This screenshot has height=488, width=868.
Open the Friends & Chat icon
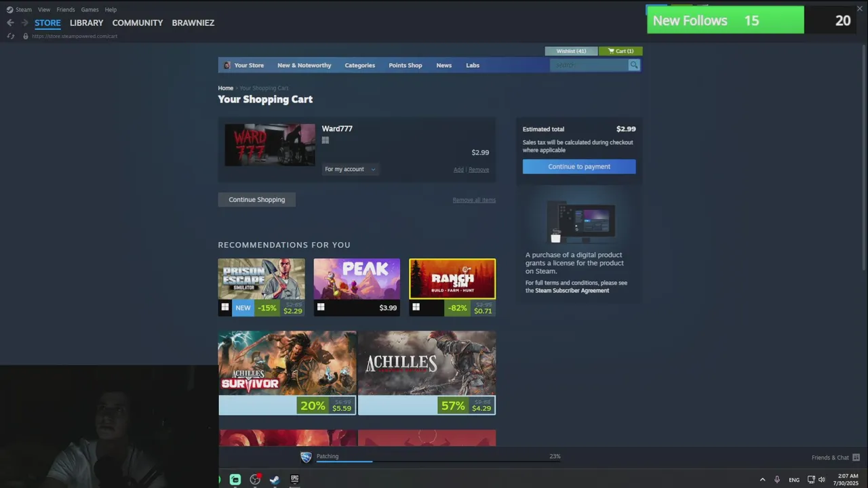(x=856, y=457)
